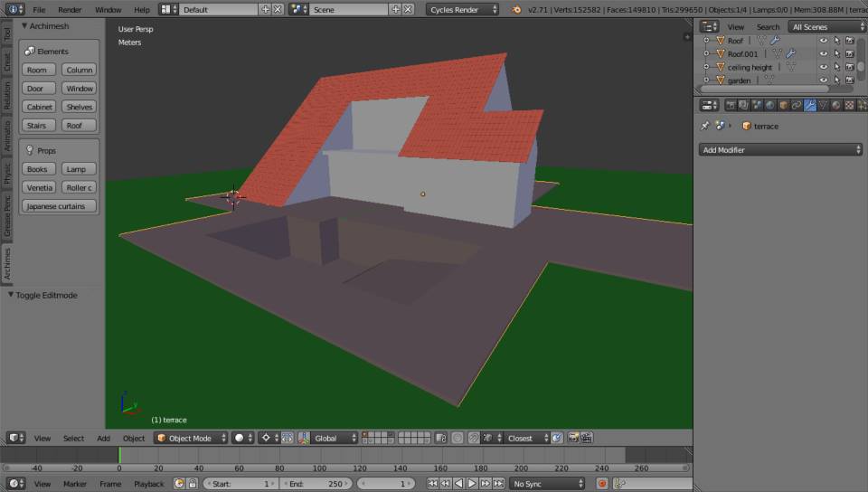Open the Object constraints chain icon
The height and width of the screenshot is (492, 868).
(x=796, y=105)
